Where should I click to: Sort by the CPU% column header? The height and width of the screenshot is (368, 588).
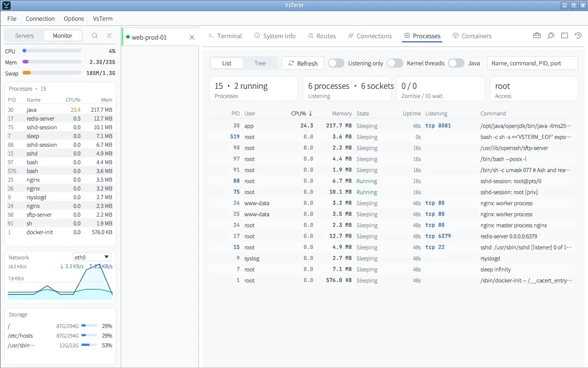pyautogui.click(x=302, y=114)
